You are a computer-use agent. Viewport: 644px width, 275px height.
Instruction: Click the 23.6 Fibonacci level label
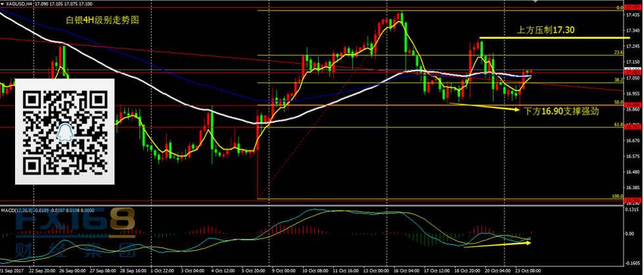pos(618,53)
